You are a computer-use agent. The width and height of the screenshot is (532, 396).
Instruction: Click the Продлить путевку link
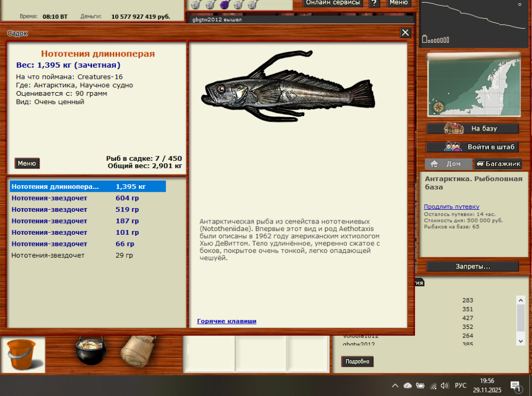point(452,207)
